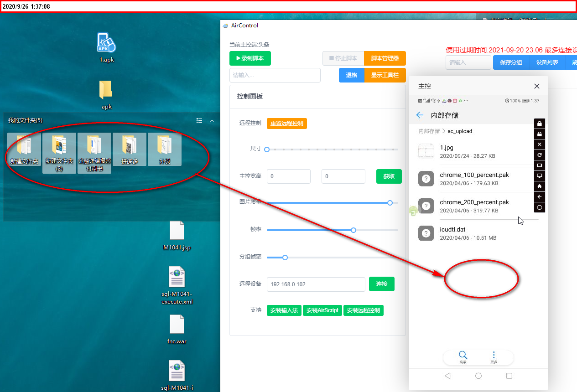Viewport: 577px width, 392px height.
Task: Tap the search magnifier in phone bottom bar
Action: (463, 355)
